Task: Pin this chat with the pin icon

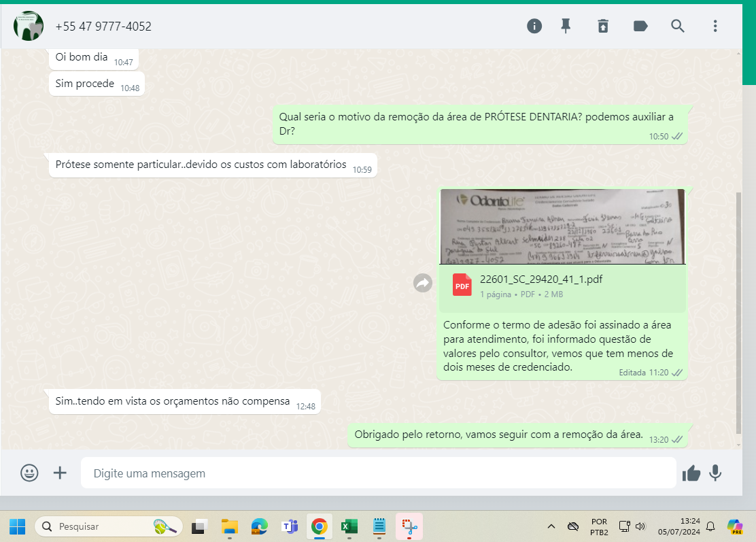Action: tap(566, 26)
